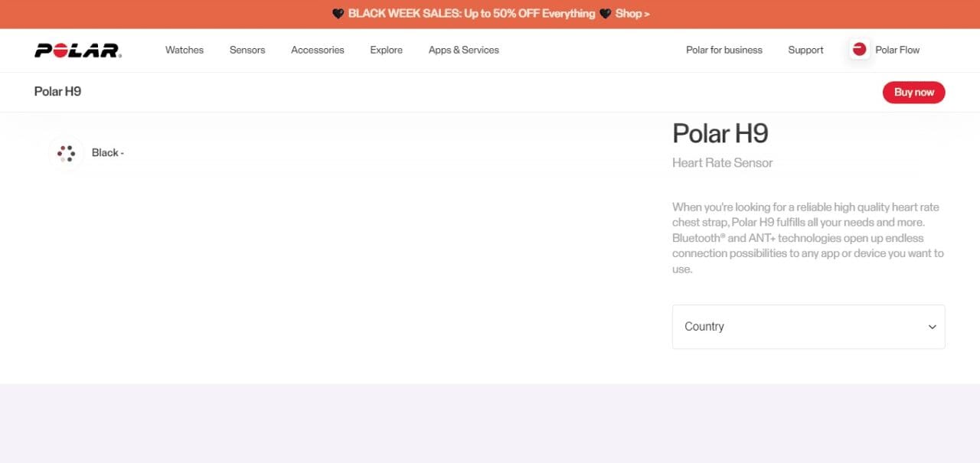Viewport: 980px width, 463px height.
Task: Click the product description paragraph
Action: [x=808, y=238]
